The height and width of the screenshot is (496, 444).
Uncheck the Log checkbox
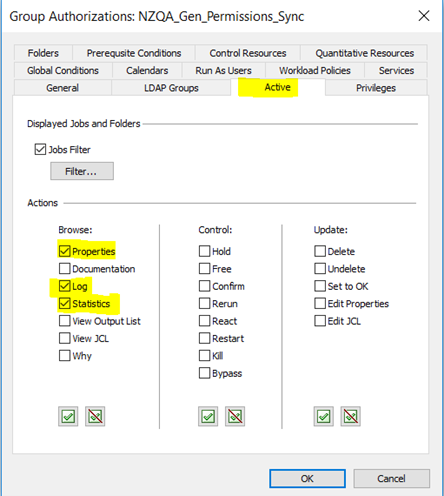(x=65, y=286)
